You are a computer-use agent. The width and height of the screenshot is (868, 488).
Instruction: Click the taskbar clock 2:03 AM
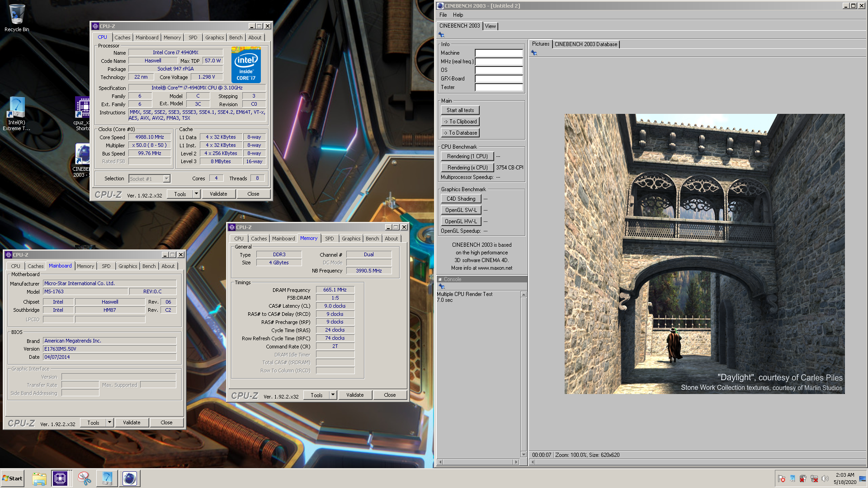click(x=844, y=475)
